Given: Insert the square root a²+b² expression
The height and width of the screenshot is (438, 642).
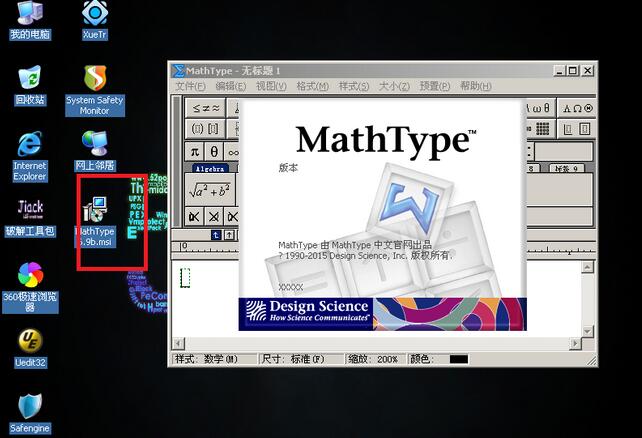Looking at the screenshot, I should [210, 190].
